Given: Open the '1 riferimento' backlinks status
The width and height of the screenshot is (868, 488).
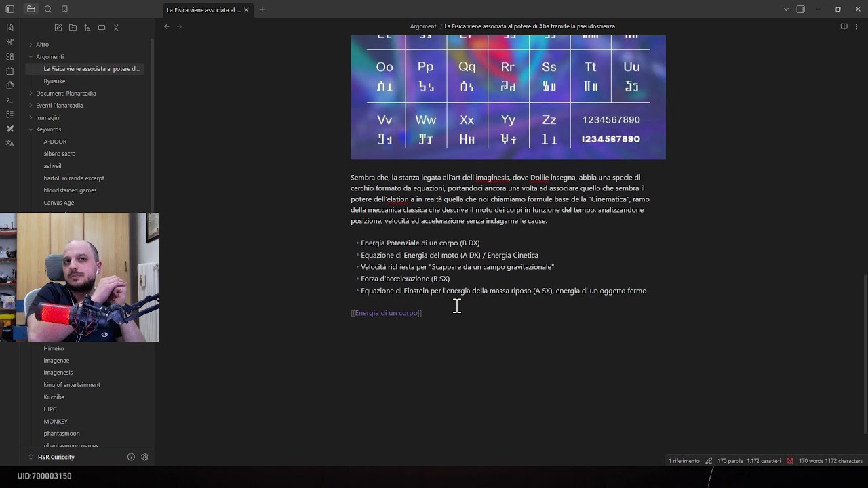Looking at the screenshot, I should (x=684, y=461).
